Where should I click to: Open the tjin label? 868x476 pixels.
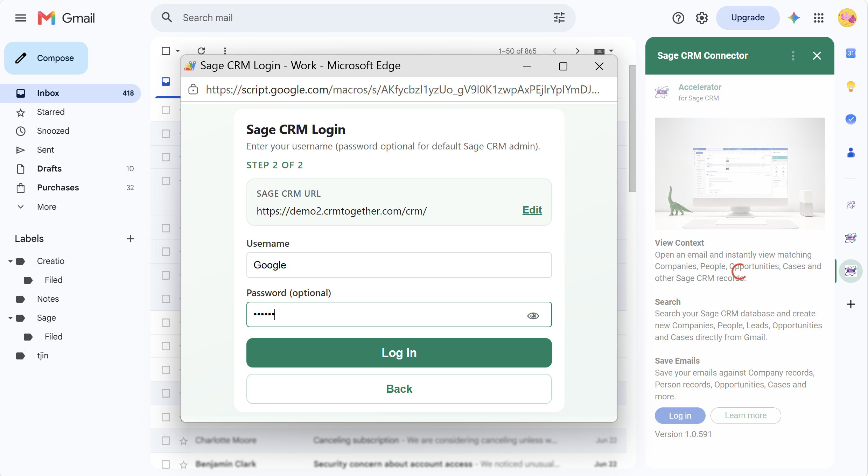[43, 356]
